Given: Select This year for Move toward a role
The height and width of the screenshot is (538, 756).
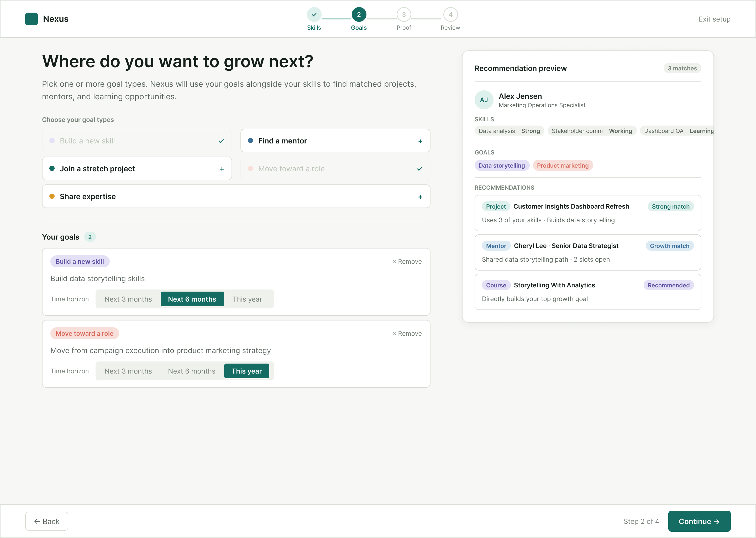Looking at the screenshot, I should tap(246, 371).
